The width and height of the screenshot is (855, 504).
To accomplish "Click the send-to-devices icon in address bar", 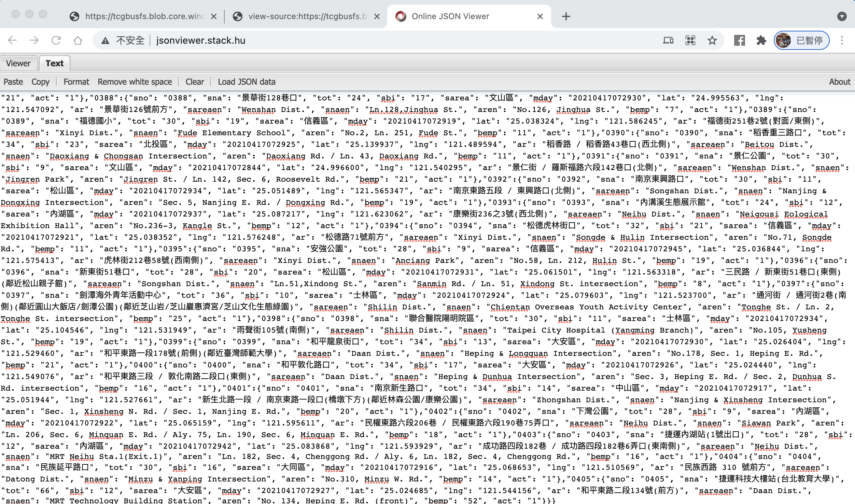I will pyautogui.click(x=668, y=41).
